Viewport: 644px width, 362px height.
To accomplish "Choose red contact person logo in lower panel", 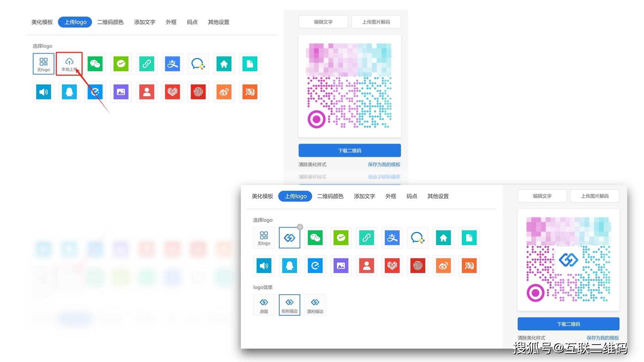I will [x=367, y=266].
